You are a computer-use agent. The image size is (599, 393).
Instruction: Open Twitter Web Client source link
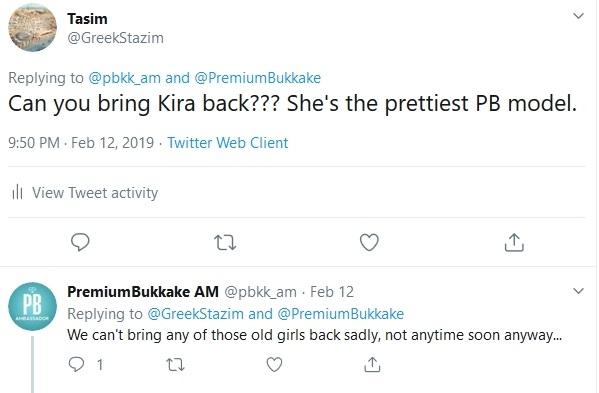[228, 143]
